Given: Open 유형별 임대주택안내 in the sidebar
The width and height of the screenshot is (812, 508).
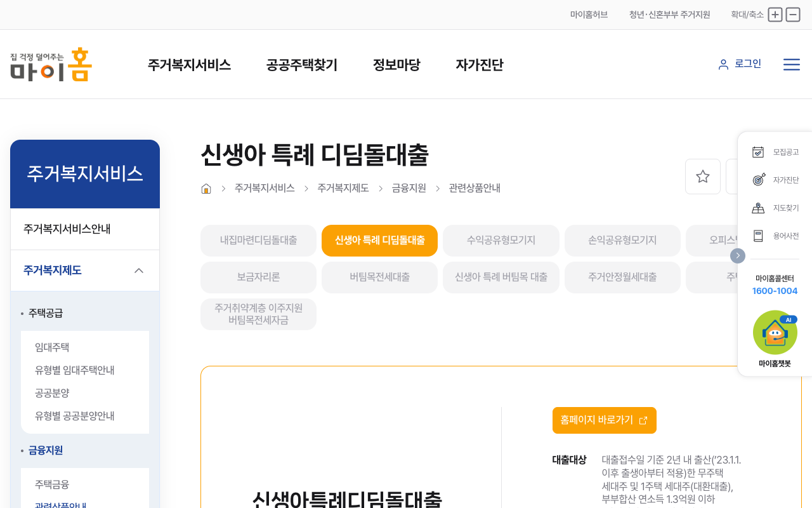Looking at the screenshot, I should (x=75, y=370).
